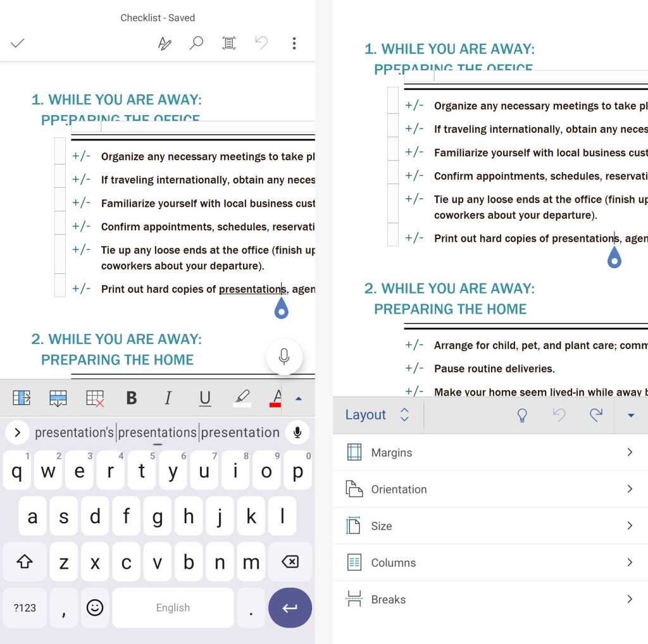The image size is (648, 644).
Task: Open Find search magnifier icon
Action: 197,43
